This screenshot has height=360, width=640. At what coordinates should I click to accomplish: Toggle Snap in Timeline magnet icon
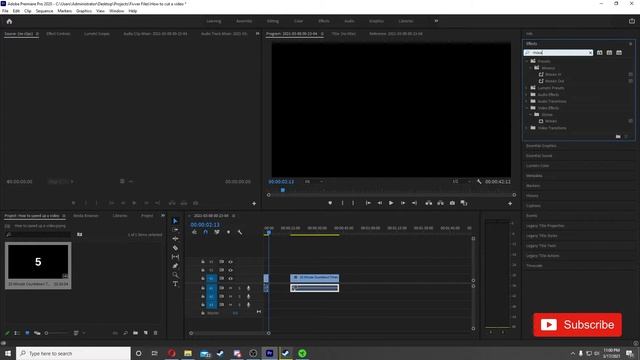[x=206, y=232]
